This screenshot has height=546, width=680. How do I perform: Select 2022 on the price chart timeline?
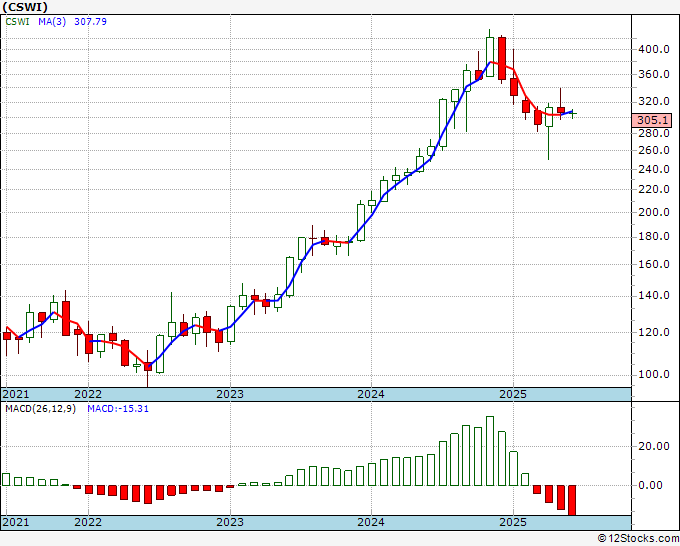pos(88,394)
